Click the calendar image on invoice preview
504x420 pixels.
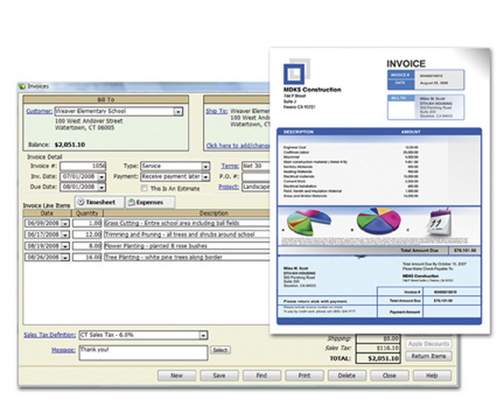[440, 222]
